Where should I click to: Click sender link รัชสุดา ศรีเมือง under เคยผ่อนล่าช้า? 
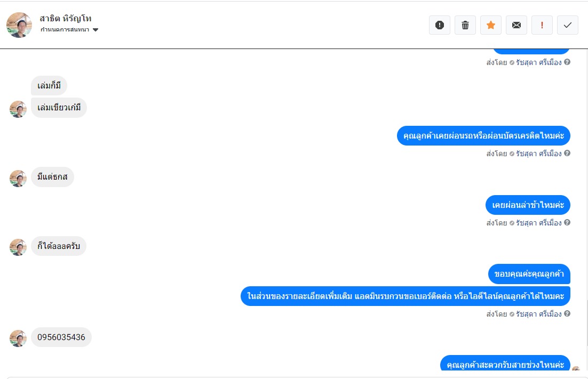pos(538,223)
